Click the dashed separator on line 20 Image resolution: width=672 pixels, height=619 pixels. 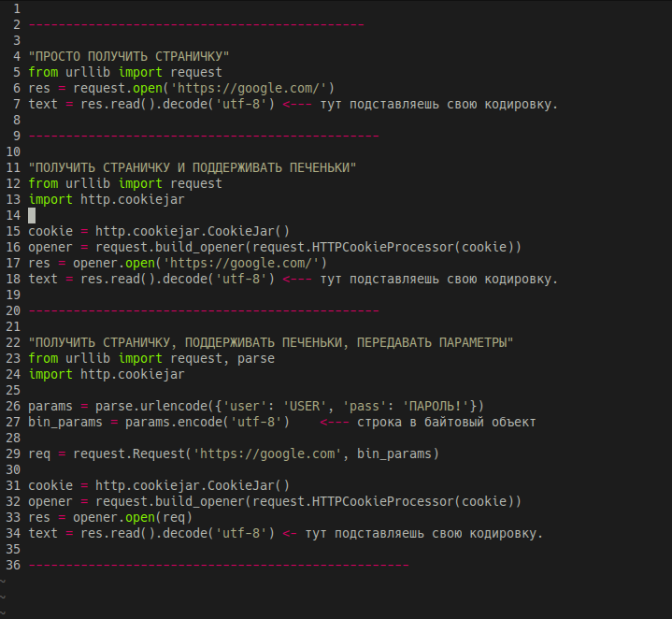[204, 310]
